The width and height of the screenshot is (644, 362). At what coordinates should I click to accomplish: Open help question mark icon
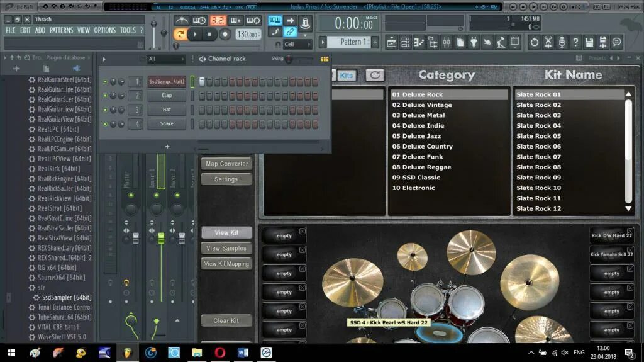pyautogui.click(x=575, y=42)
